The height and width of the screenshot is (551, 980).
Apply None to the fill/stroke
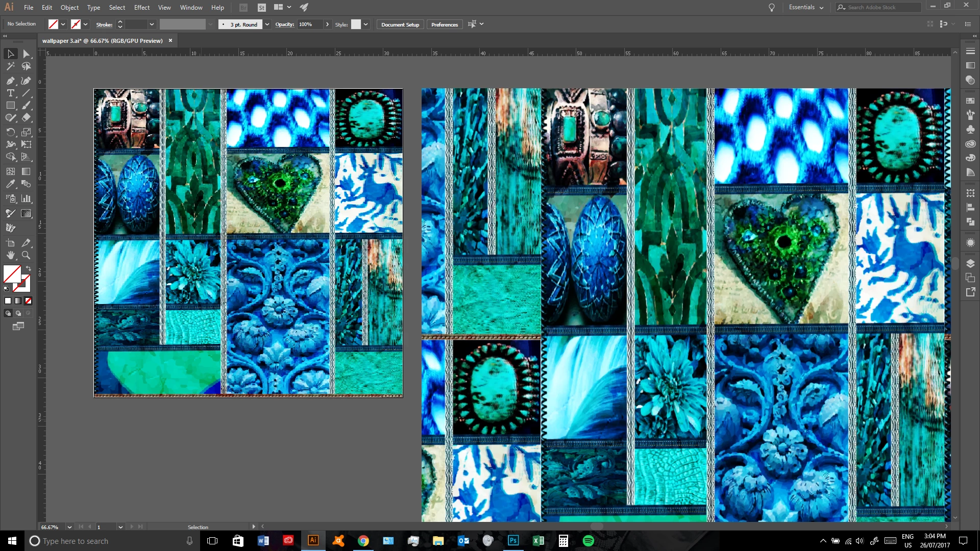(x=29, y=301)
